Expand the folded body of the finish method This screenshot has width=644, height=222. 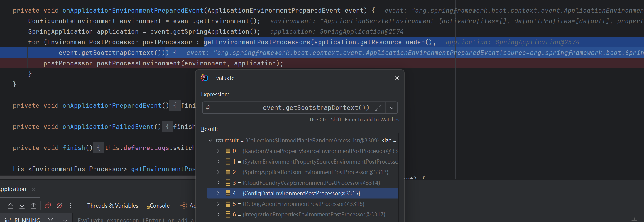pos(99,148)
